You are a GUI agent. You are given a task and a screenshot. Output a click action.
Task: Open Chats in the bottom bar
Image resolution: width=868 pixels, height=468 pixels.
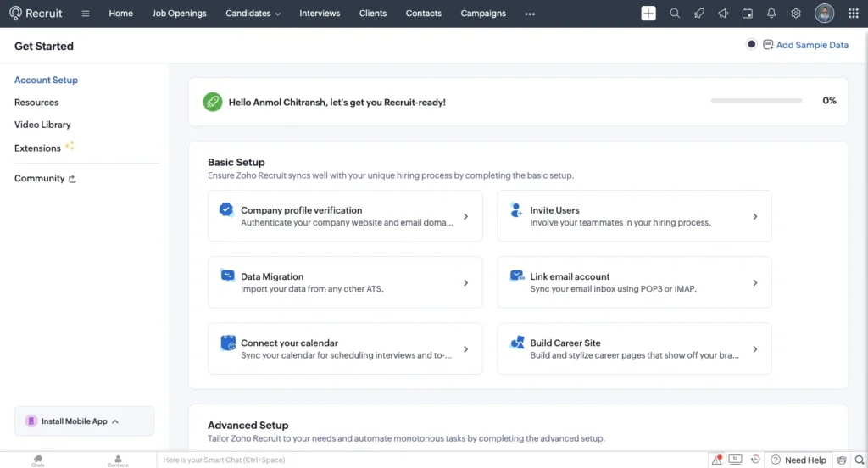37,460
